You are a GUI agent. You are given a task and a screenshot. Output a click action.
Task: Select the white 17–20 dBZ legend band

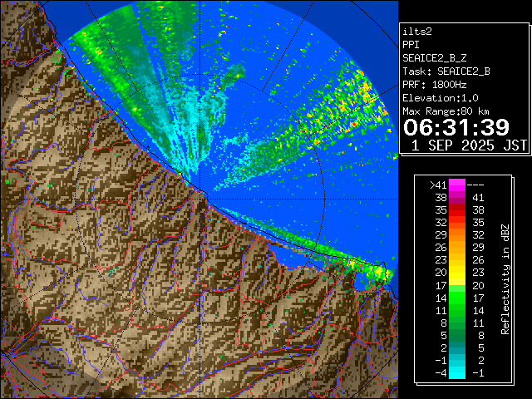click(457, 283)
